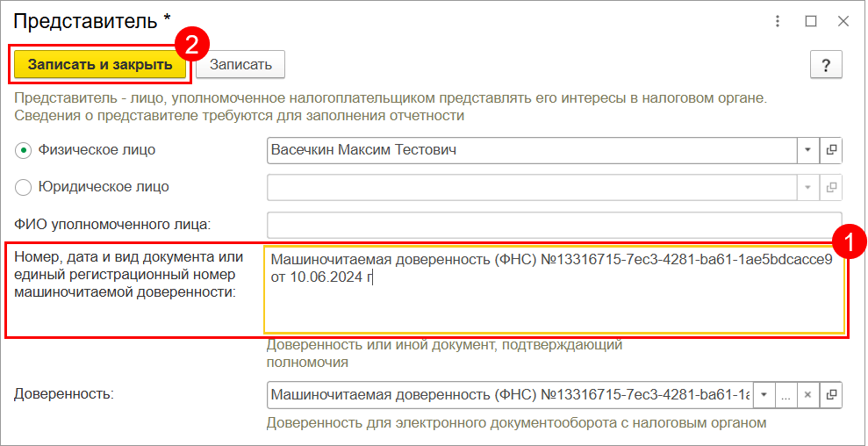This screenshot has height=446, width=868.
Task: Open the Физическое лицо record card icon
Action: coord(831,150)
